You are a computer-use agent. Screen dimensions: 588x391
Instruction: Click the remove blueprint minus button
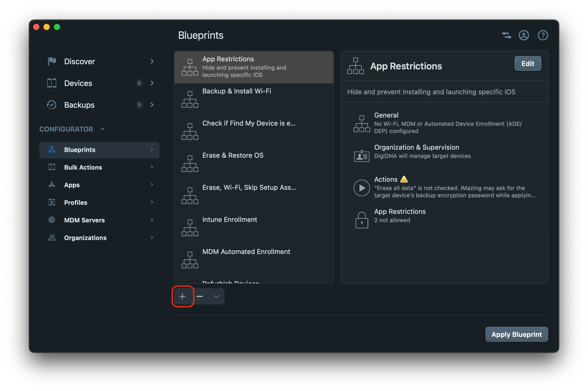[200, 296]
